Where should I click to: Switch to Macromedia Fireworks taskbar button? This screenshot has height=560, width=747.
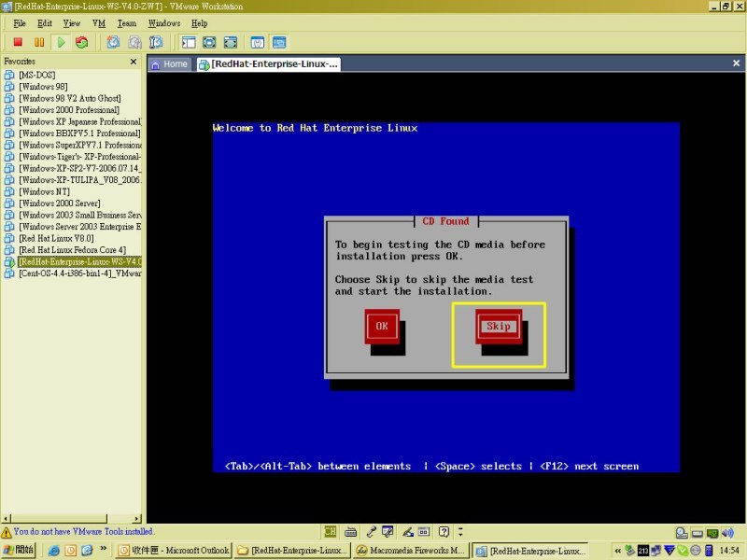[411, 551]
